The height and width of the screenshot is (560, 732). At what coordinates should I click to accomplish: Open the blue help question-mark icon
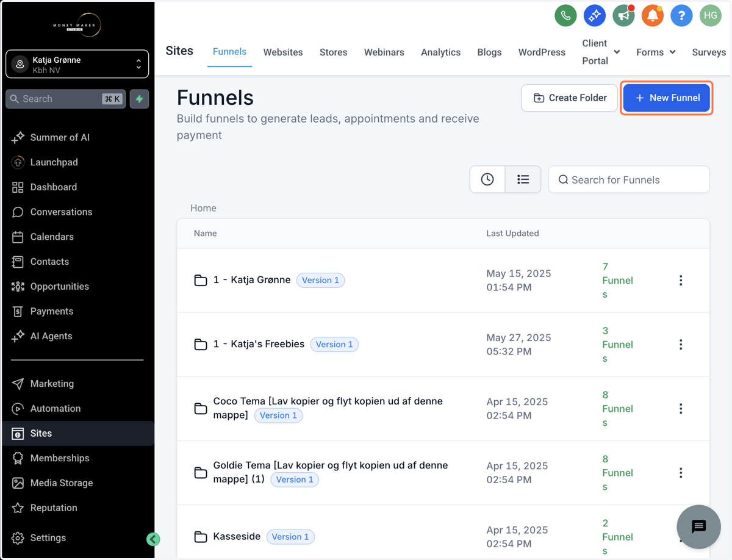[x=681, y=16]
